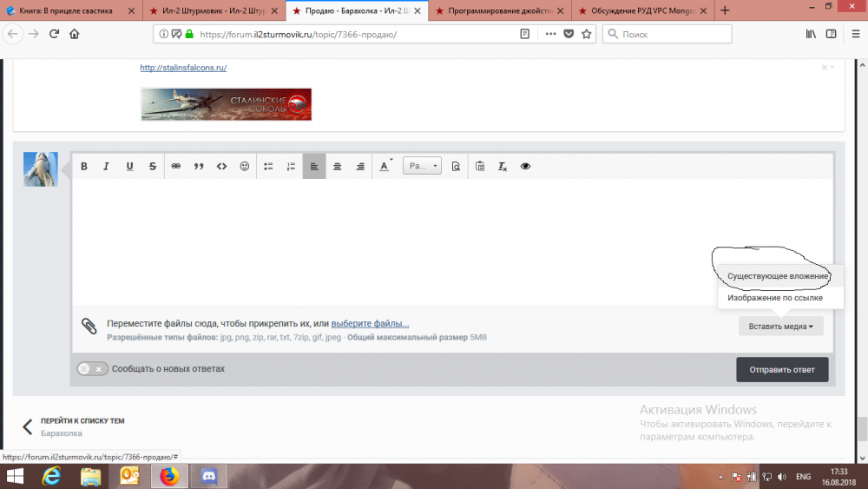Open the emoticon picker
The image size is (868, 489).
244,166
